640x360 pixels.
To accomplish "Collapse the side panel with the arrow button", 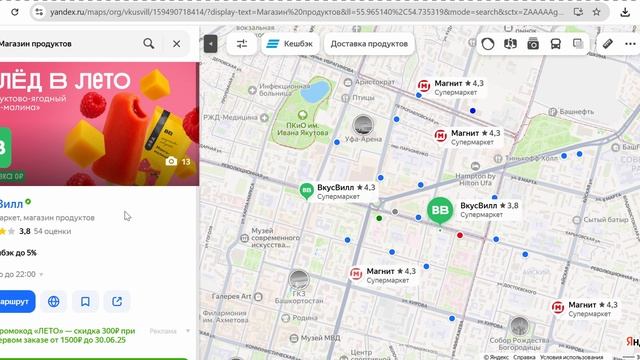I will tap(210, 44).
